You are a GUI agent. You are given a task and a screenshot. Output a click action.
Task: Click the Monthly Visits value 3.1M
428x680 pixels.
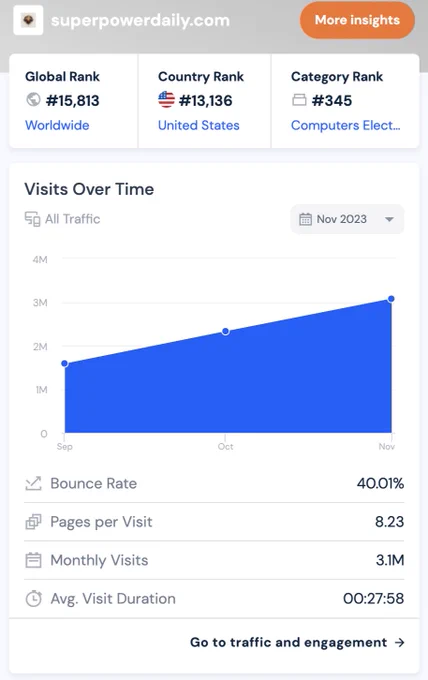[390, 560]
